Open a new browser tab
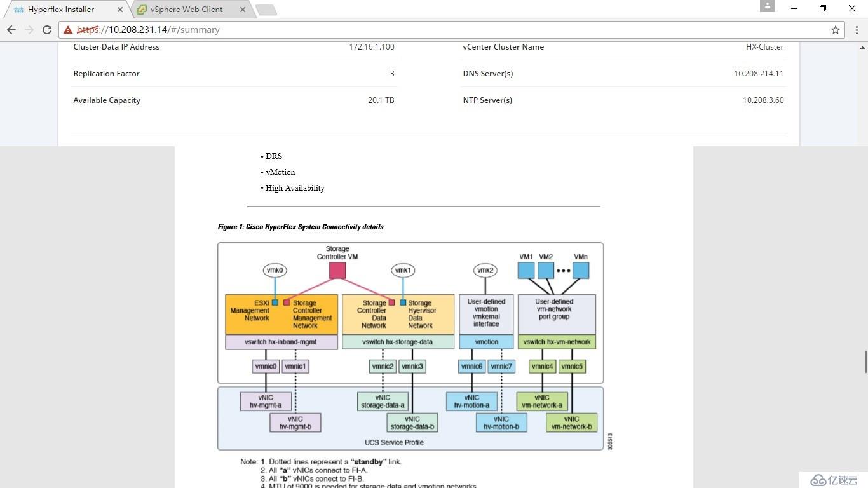This screenshot has height=488, width=868. coord(266,10)
